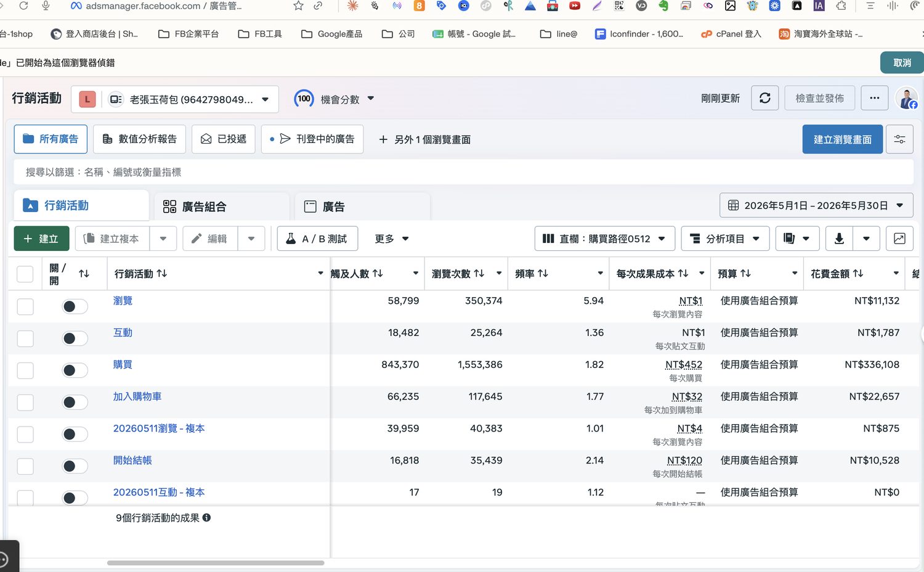Select the 刊登中的廣告 view tab
This screenshot has width=924, height=572.
coord(312,139)
